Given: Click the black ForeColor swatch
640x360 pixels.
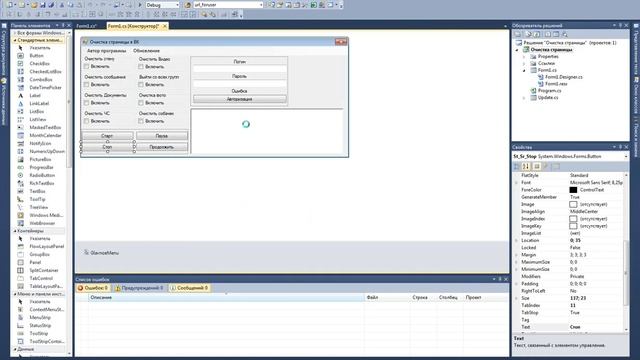Looking at the screenshot, I should click(x=573, y=190).
